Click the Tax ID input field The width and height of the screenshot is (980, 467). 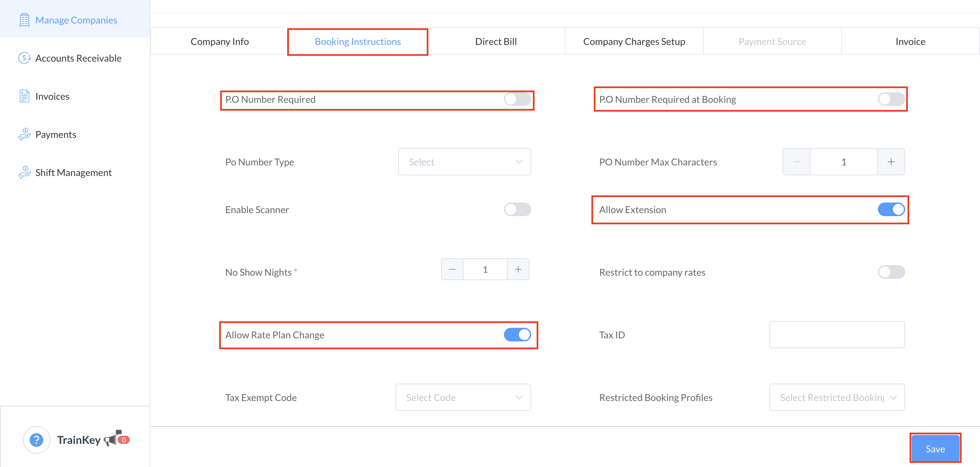[837, 335]
